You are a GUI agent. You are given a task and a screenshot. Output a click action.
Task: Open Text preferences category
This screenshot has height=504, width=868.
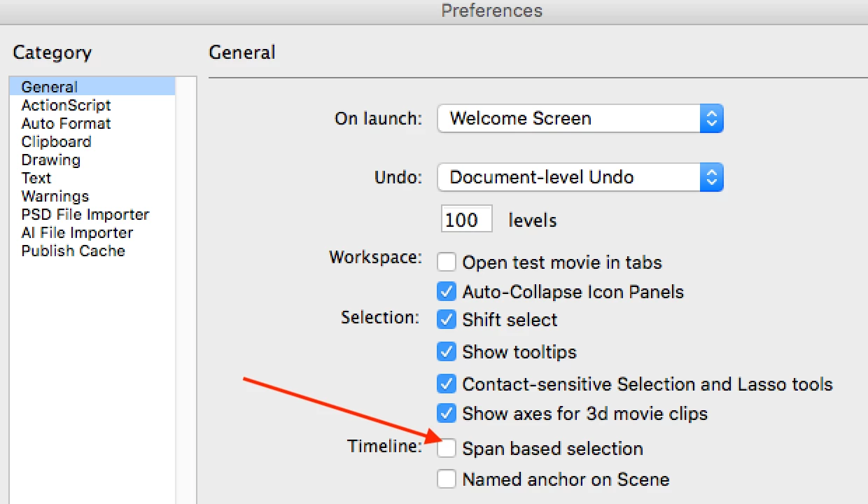pos(36,178)
